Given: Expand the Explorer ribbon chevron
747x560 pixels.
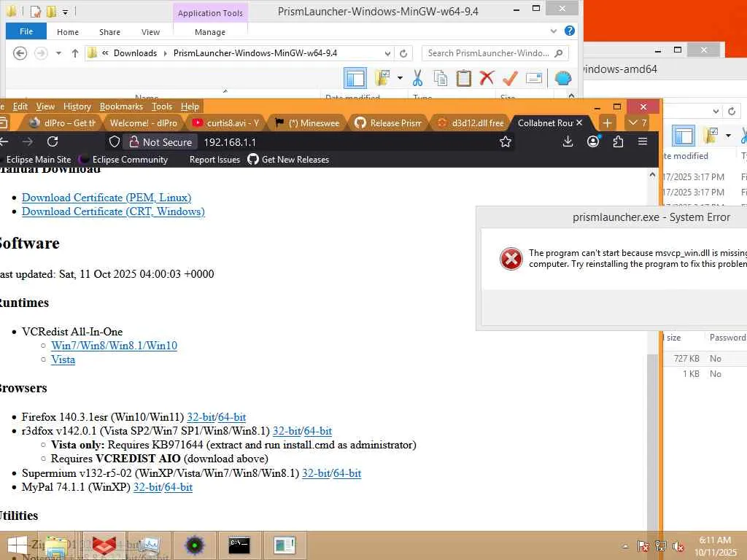Looking at the screenshot, I should [x=553, y=31].
